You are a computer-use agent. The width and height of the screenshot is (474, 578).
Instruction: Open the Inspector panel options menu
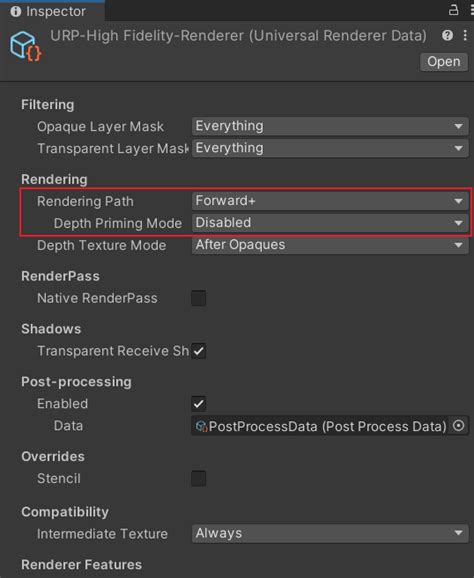pos(471,10)
